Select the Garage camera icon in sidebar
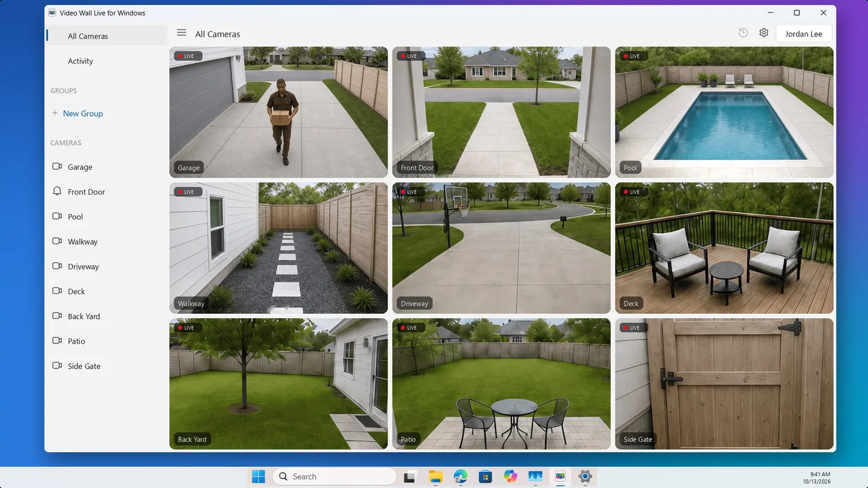The image size is (868, 488). pos(57,166)
